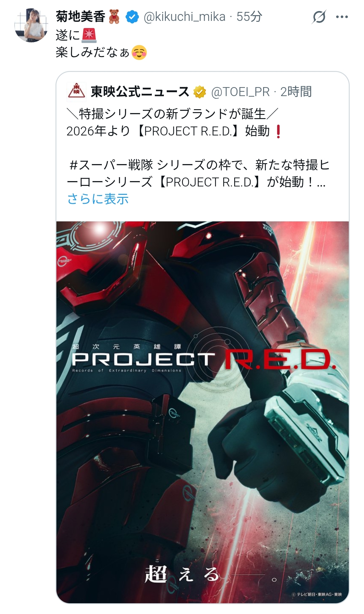Open the 55分 timestamp of the tweet
364x614 pixels.
(x=249, y=17)
